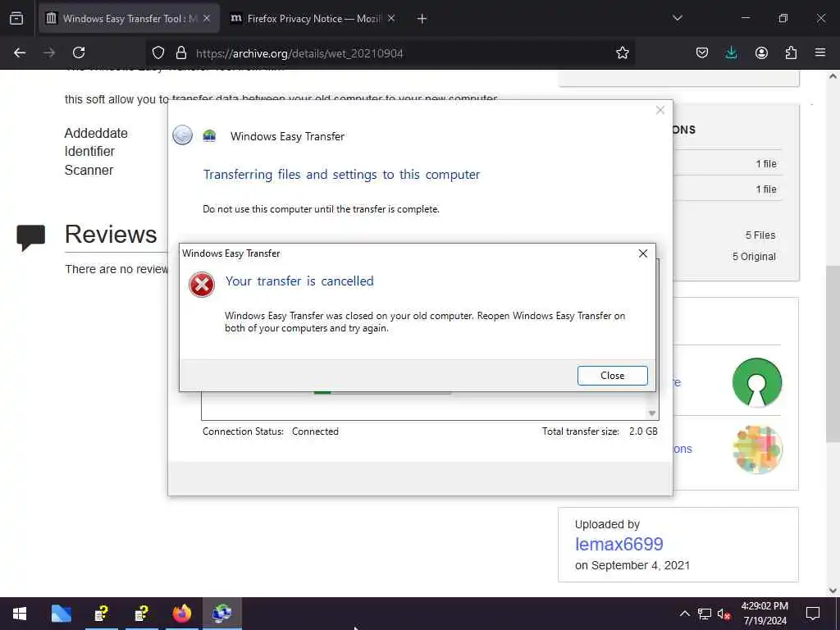
Task: Click the blue app icon beside Start button
Action: (61, 614)
